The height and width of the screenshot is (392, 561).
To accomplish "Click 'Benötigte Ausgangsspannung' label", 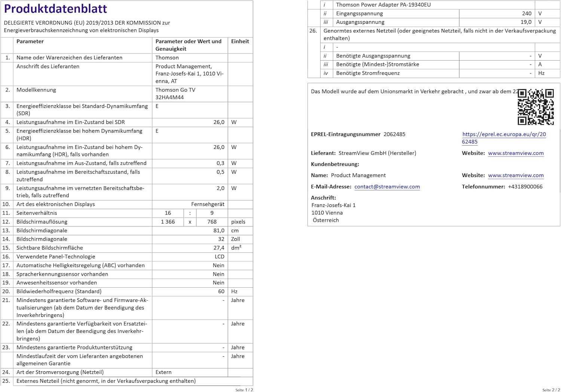I will (x=373, y=56).
